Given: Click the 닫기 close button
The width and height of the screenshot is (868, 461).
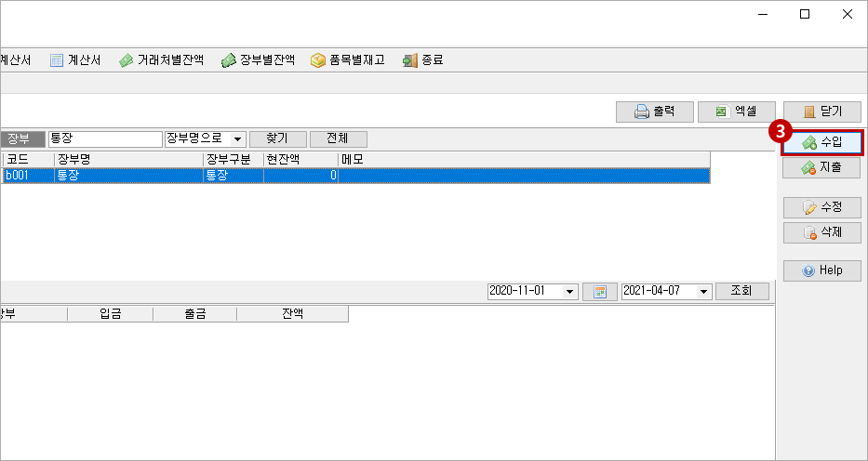Looking at the screenshot, I should click(x=822, y=112).
